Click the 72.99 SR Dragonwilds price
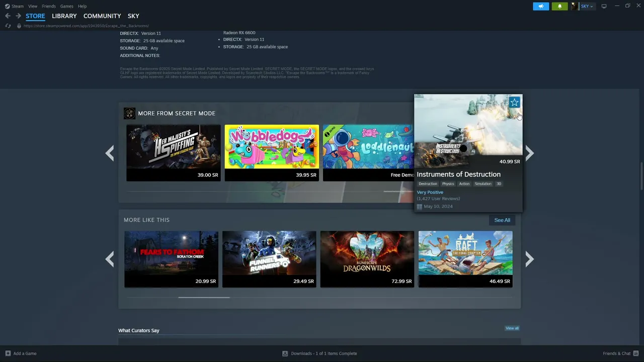The image size is (644, 362). tap(401, 282)
